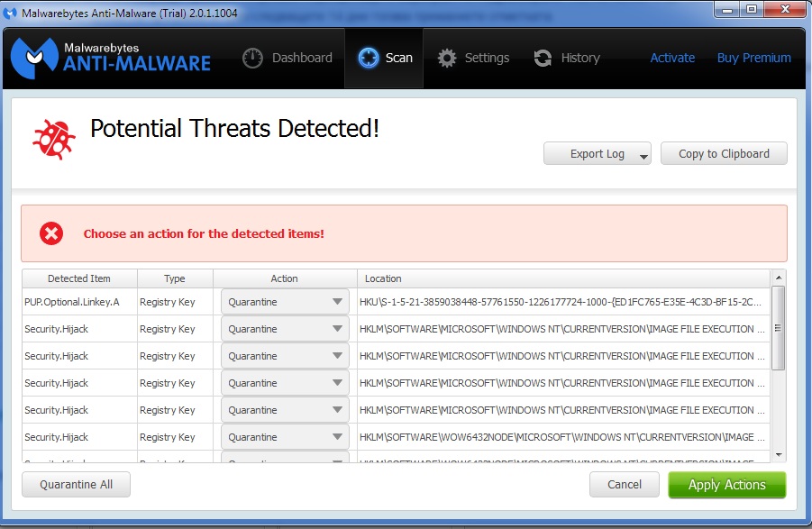Image resolution: width=812 pixels, height=529 pixels.
Task: Sort by the Location column header
Action: 563,278
